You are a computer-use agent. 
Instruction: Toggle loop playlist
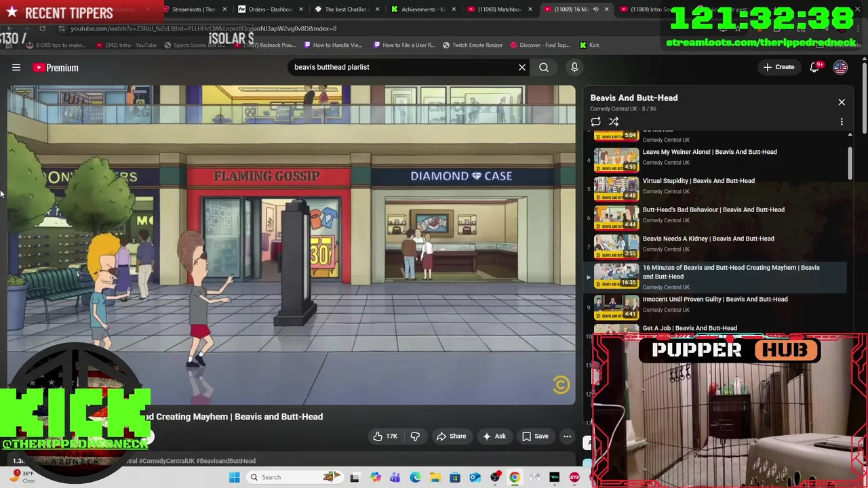click(595, 122)
